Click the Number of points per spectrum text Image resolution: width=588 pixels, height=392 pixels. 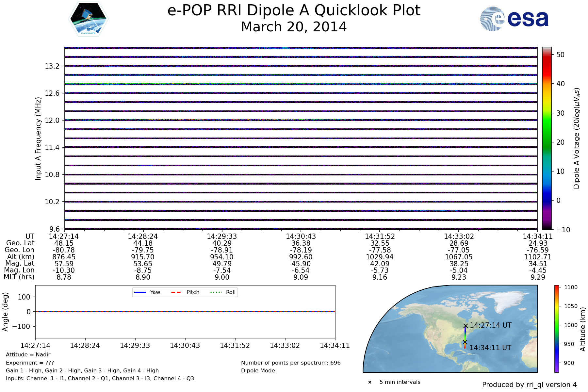[x=290, y=363]
